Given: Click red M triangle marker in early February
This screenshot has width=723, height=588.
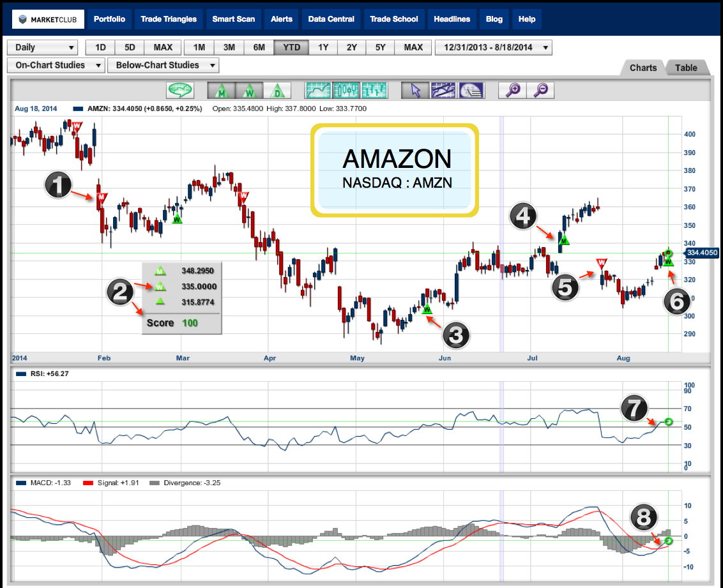Looking at the screenshot, I should (102, 198).
